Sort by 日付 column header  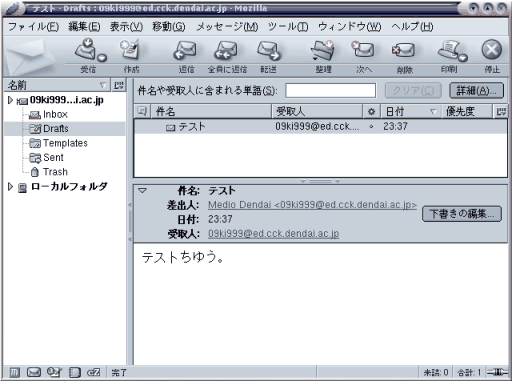pos(411,111)
